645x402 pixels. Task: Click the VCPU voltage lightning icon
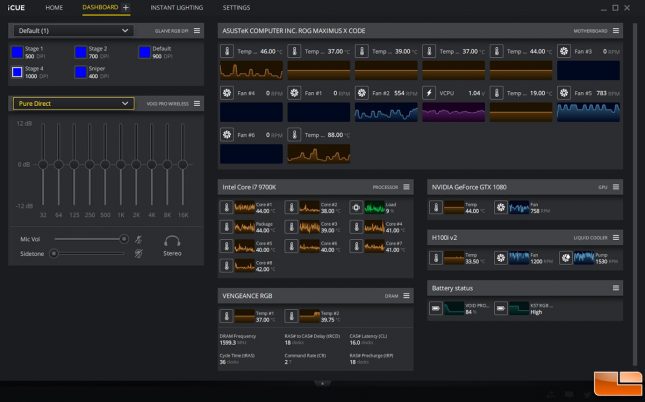point(429,93)
